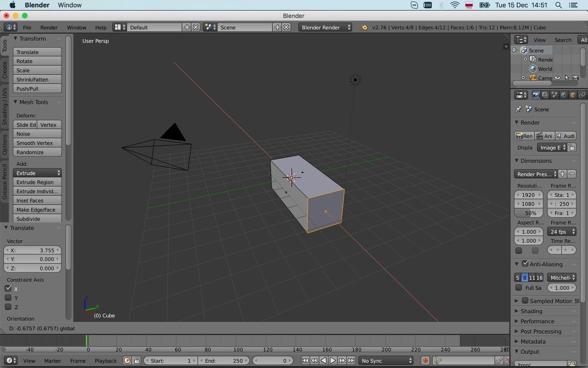Enable the Y constraint axis checkbox
The image size is (588, 368).
click(8, 297)
